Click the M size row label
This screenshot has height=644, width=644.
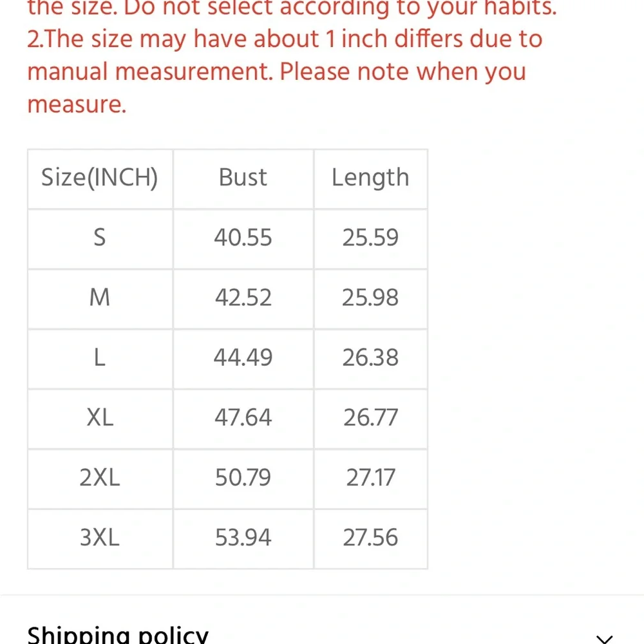click(100, 298)
